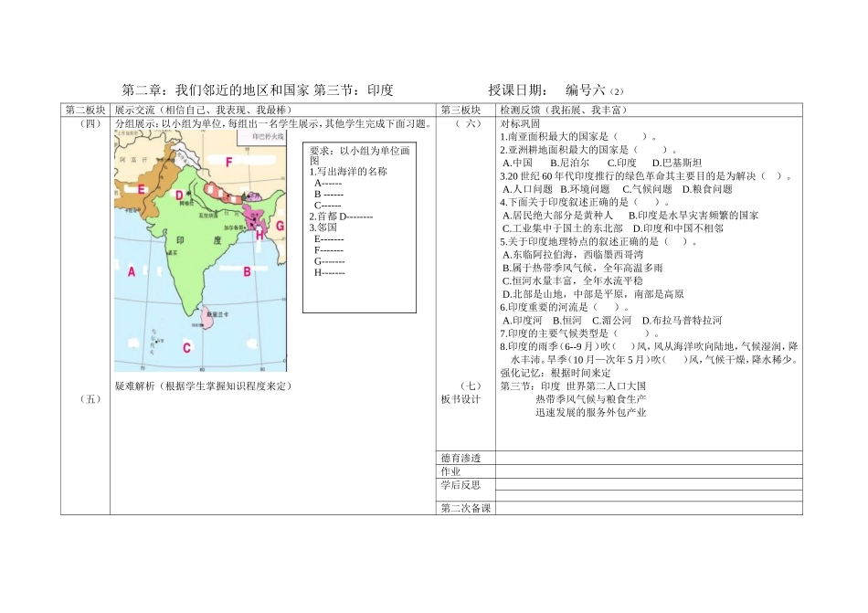This screenshot has height=613, width=868.
Task: Click the 'A------' blank line in the box
Action: 328,183
